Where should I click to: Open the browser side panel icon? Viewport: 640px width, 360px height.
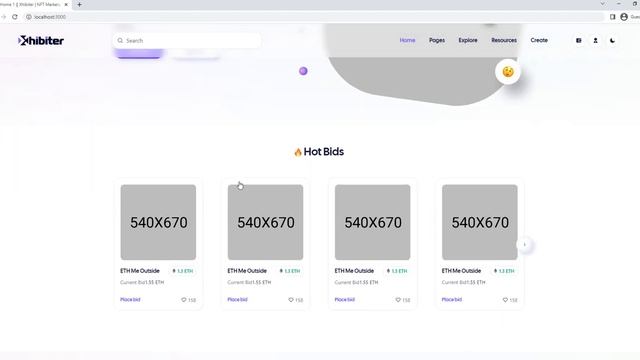[613, 17]
